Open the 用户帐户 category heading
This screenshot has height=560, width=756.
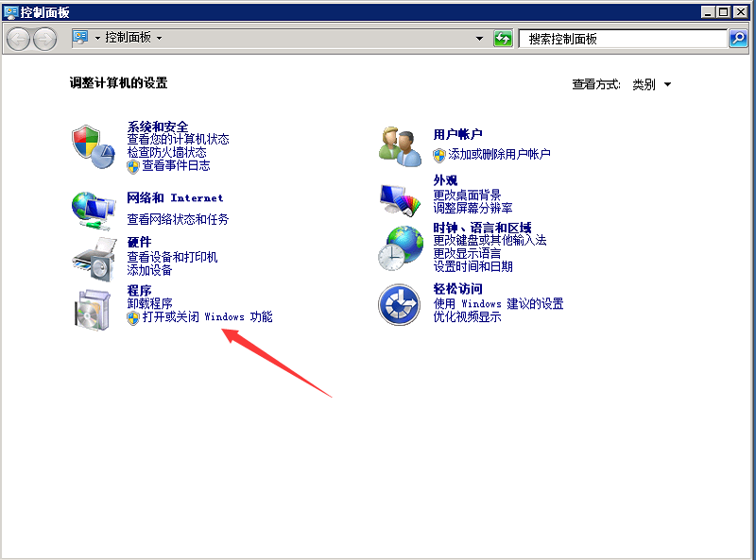[x=457, y=134]
